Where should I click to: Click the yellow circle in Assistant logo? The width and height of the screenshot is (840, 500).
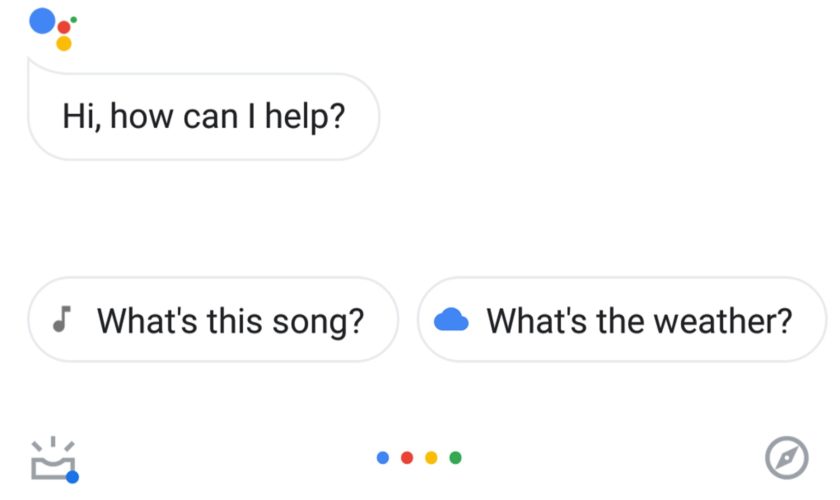tap(63, 44)
